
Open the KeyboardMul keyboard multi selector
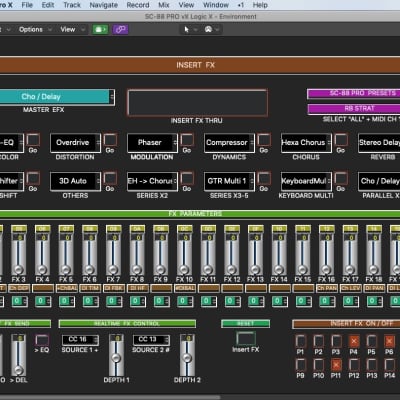click(306, 181)
